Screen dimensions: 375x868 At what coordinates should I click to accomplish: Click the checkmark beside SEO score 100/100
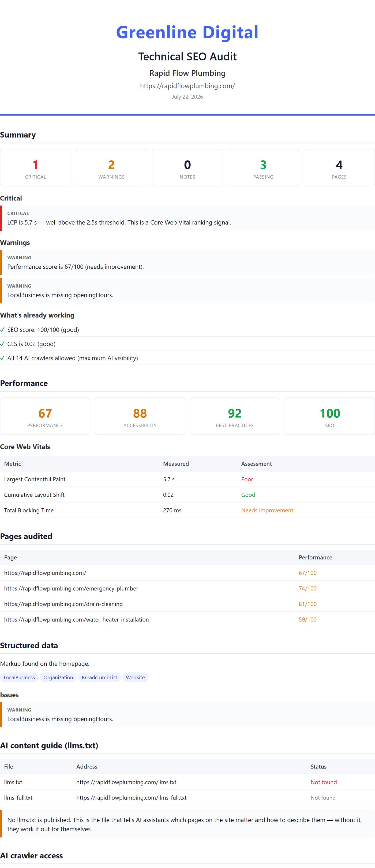click(x=2, y=330)
